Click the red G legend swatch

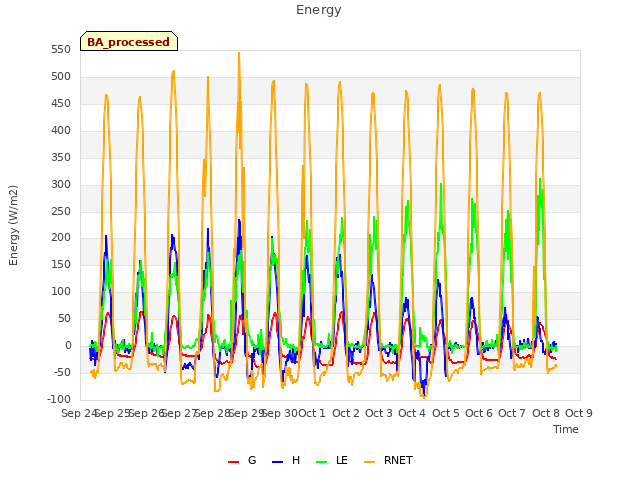[x=233, y=462]
